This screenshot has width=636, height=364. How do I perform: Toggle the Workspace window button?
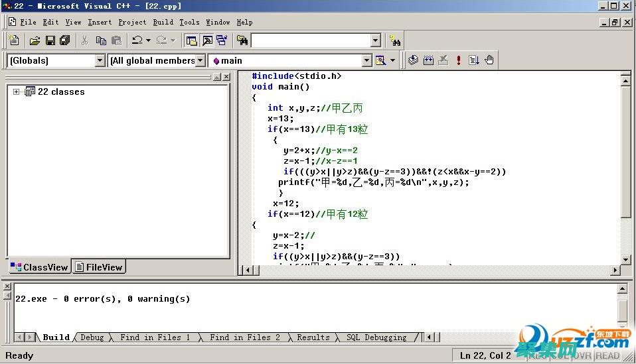191,40
